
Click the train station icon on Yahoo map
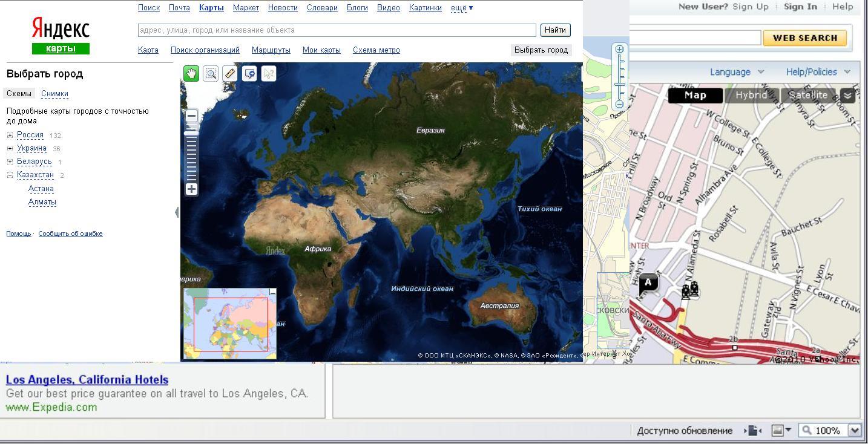coord(690,290)
